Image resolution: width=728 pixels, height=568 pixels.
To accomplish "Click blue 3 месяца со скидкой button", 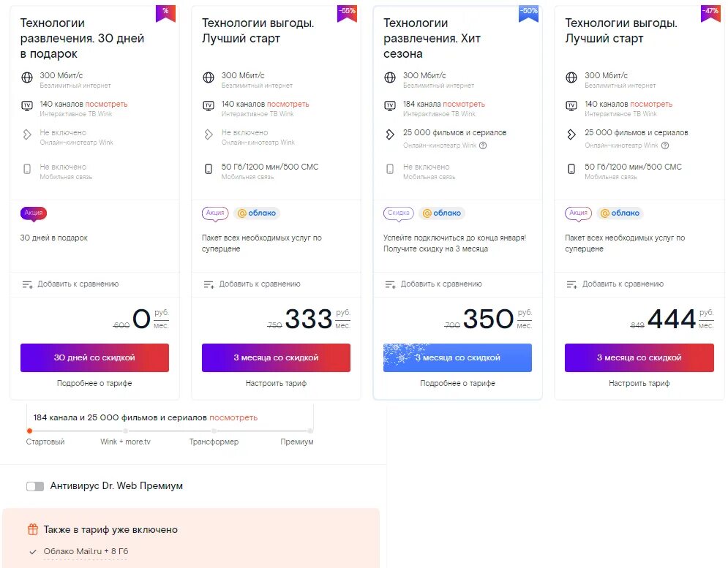I will pyautogui.click(x=457, y=357).
